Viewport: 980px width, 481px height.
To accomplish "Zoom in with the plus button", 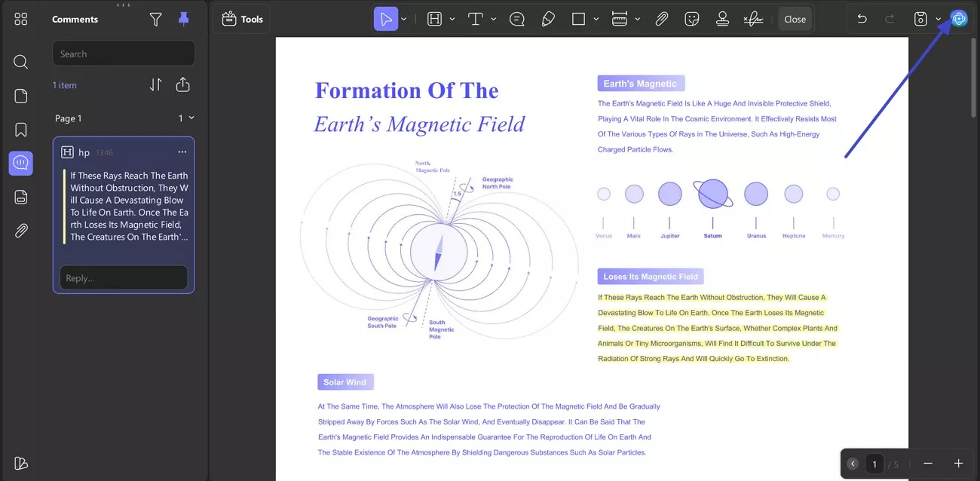I will click(x=958, y=464).
